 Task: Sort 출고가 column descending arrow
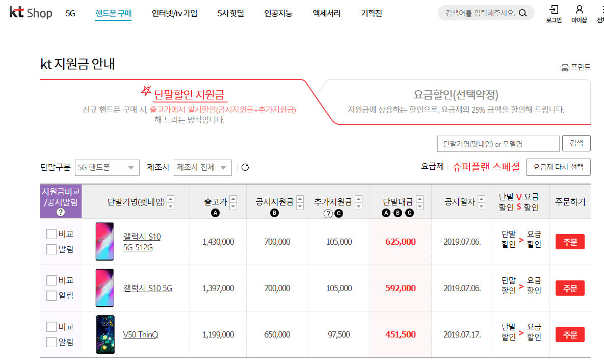233,206
